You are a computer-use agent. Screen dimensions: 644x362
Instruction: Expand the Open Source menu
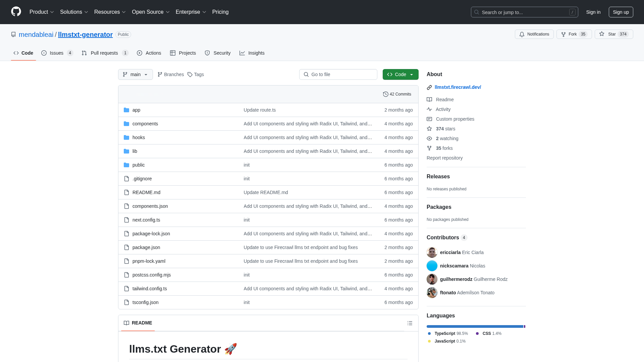tap(151, 12)
